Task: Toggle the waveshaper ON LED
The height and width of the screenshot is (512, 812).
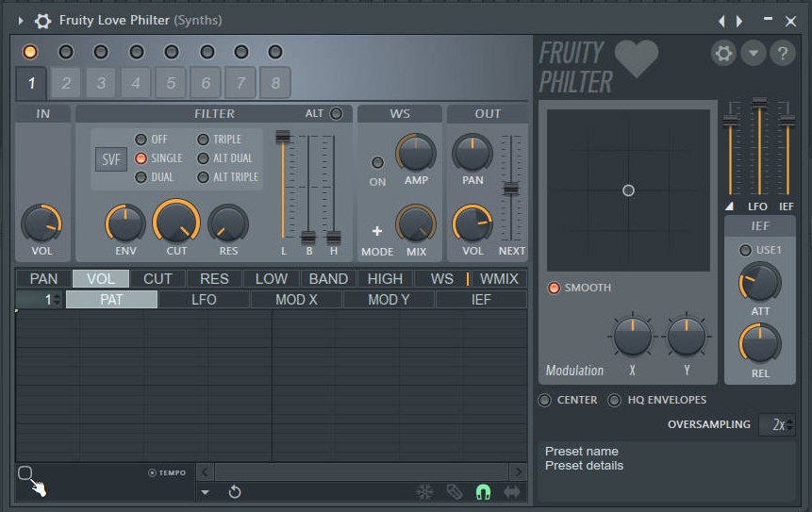Action: tap(377, 162)
